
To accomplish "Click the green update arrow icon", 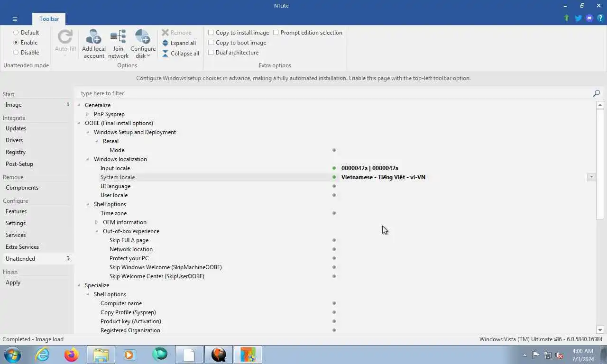I will [566, 18].
